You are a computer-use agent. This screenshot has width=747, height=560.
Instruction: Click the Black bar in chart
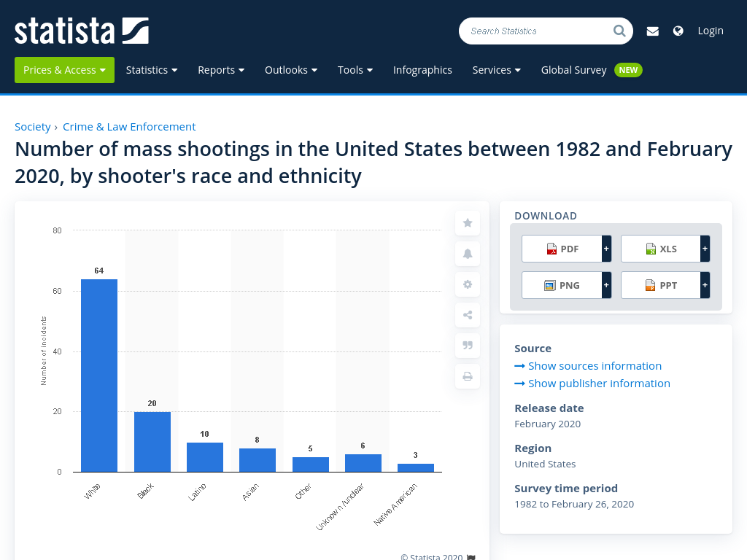click(x=152, y=442)
